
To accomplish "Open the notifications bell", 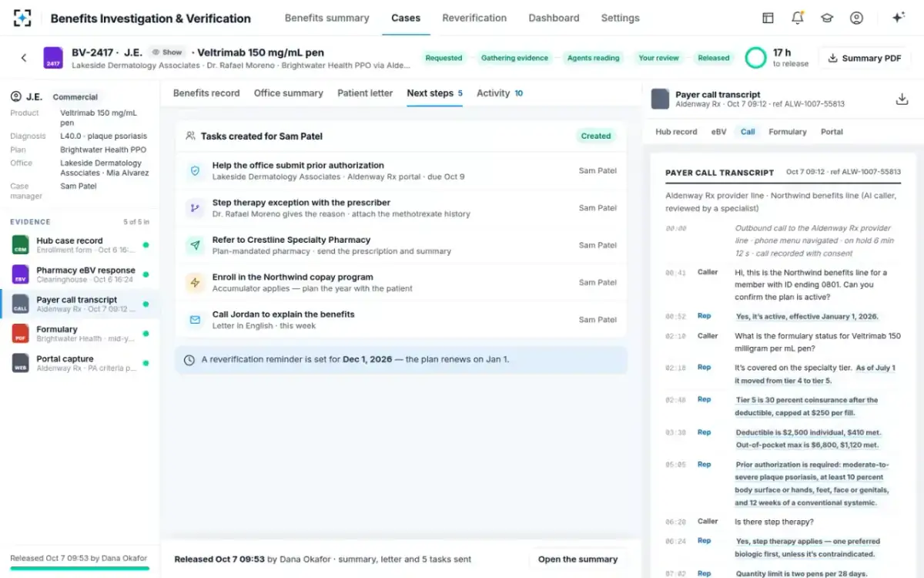I will (x=798, y=18).
